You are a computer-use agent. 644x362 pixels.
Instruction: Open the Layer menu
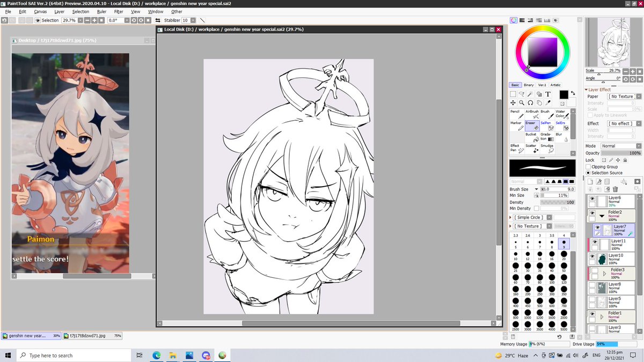click(60, 11)
